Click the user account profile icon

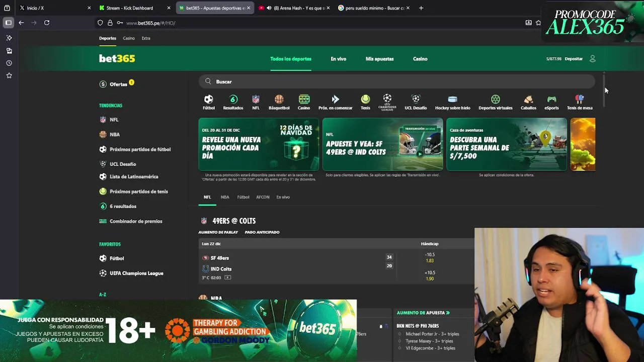tap(592, 59)
